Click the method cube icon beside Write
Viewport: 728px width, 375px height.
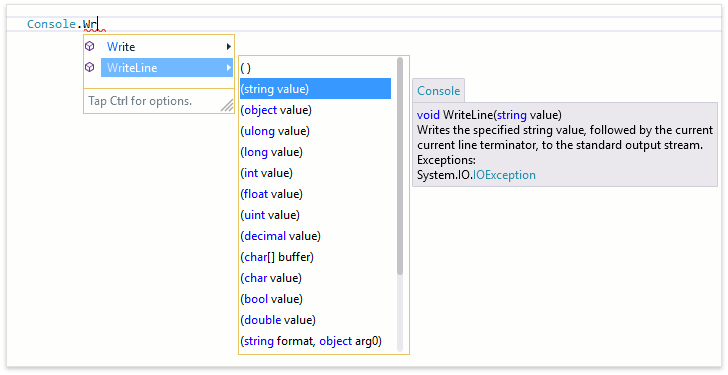(90, 46)
